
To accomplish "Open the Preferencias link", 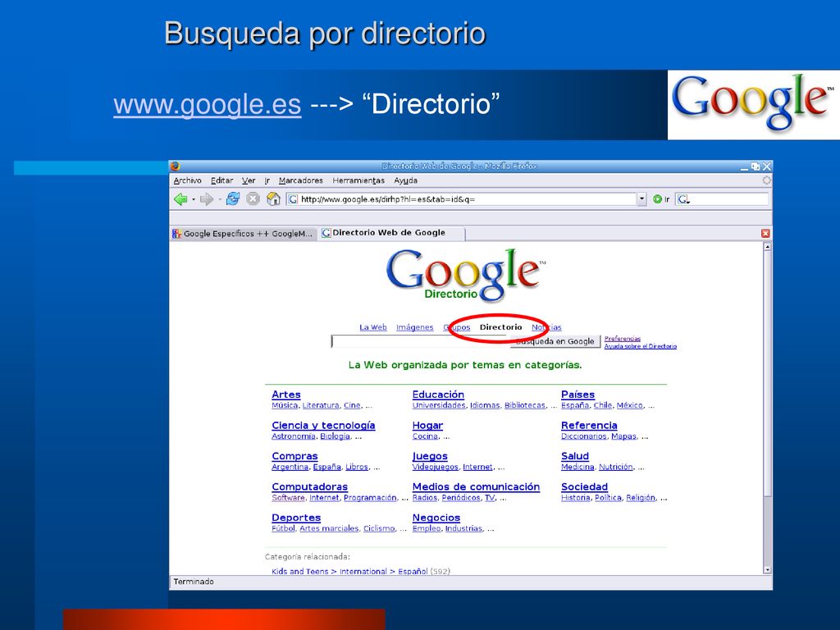I will (x=622, y=339).
